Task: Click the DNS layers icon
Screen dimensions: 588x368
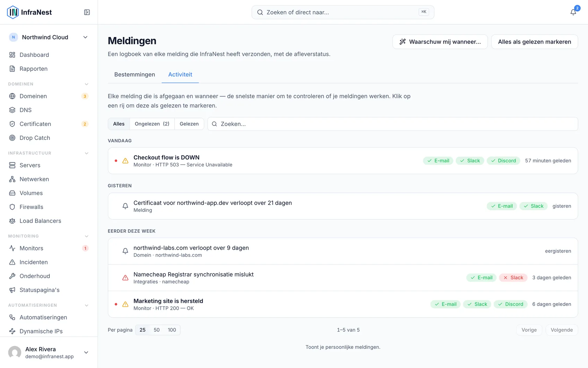Action: coord(12,110)
